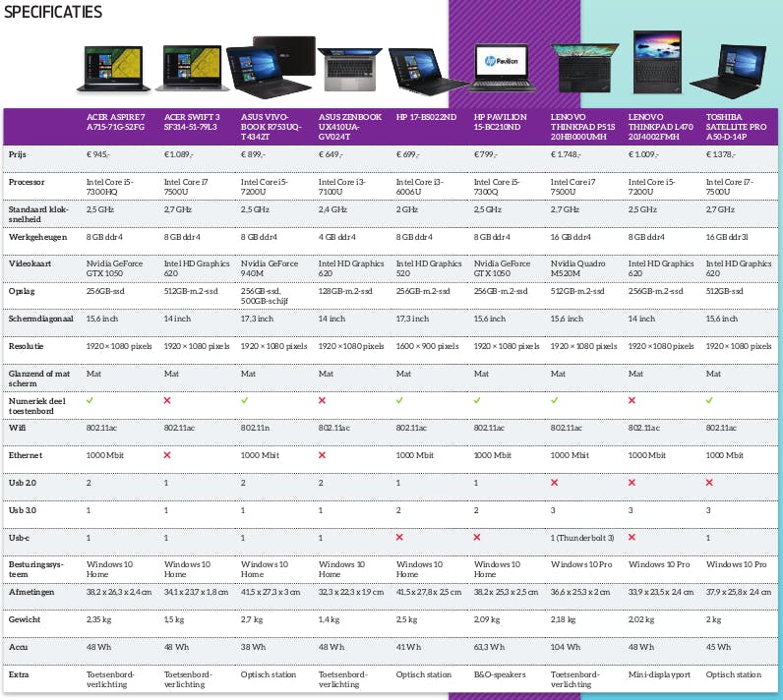Click the 1 (Thunderbolt 3) Usb-c cell
Viewport: 783px width, 700px height.
[582, 538]
